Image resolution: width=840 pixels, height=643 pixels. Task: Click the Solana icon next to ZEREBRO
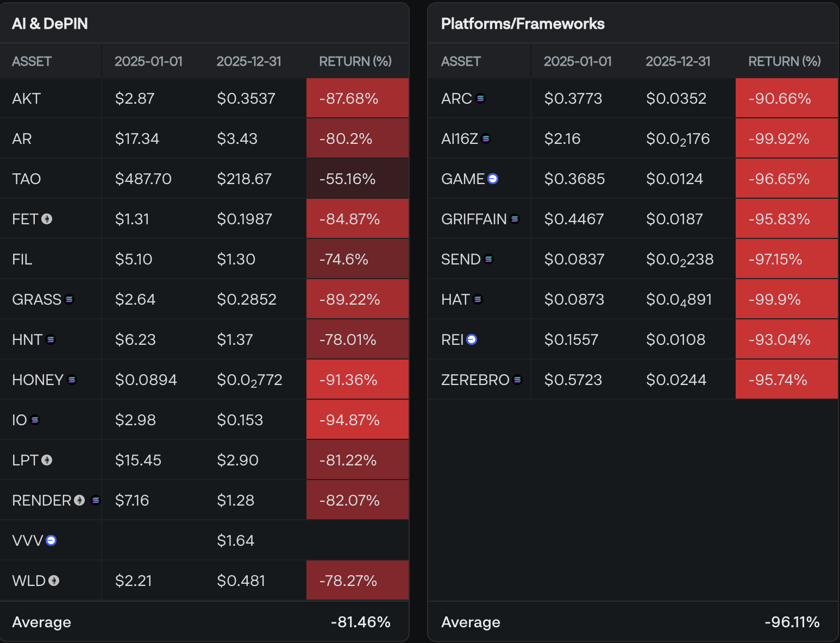click(518, 380)
